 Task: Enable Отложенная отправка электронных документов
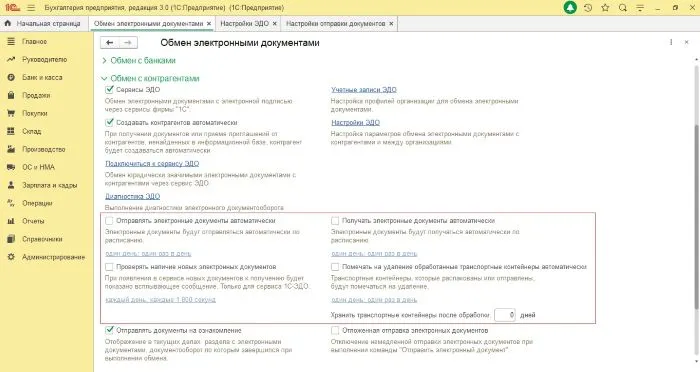pos(335,330)
